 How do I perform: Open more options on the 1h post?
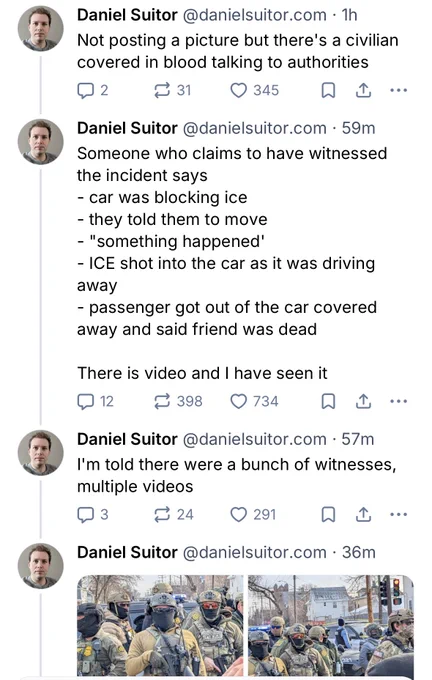coord(399,91)
